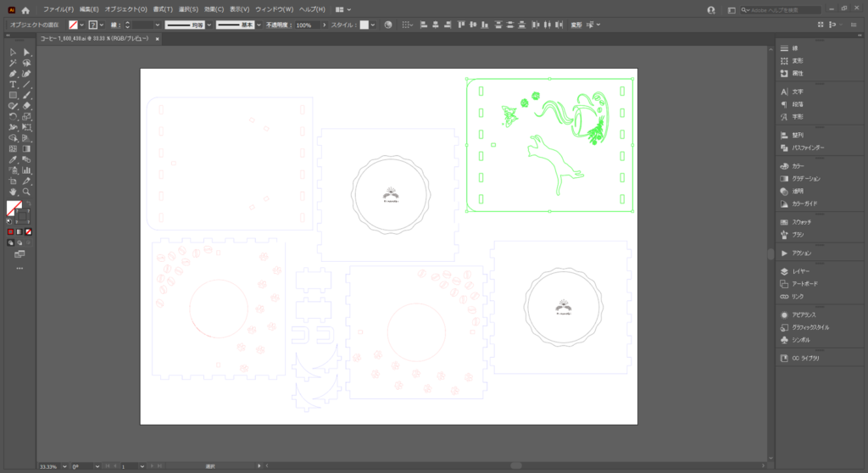Select the Hand tool
The height and width of the screenshot is (473, 868).
[x=13, y=192]
